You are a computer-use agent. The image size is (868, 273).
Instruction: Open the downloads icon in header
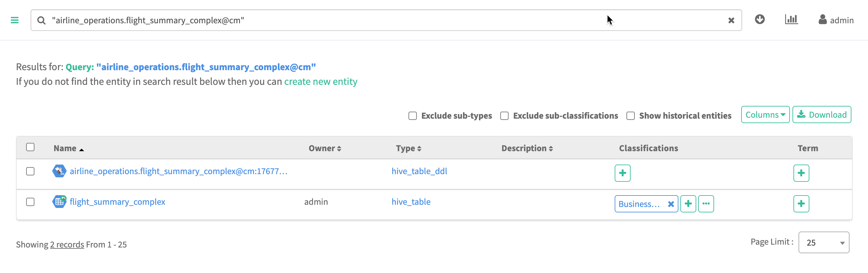[760, 19]
